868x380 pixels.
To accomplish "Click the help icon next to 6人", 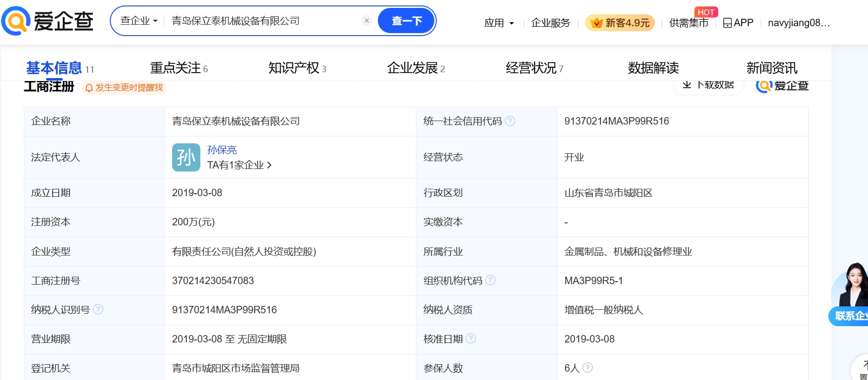I will point(588,368).
